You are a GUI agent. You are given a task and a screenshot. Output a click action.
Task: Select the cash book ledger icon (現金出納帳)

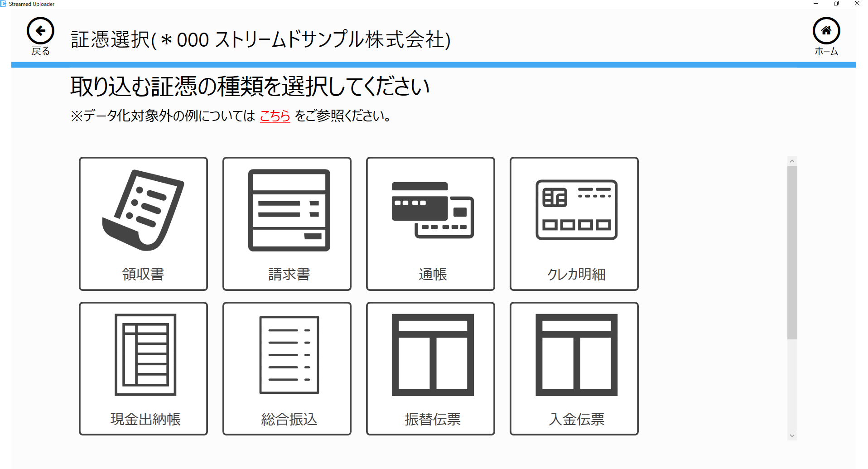pos(145,355)
